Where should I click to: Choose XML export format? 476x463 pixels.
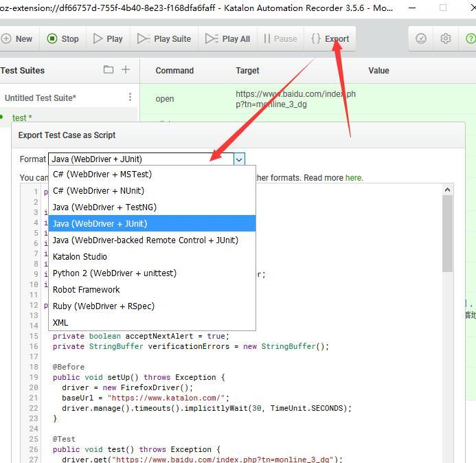(152, 322)
